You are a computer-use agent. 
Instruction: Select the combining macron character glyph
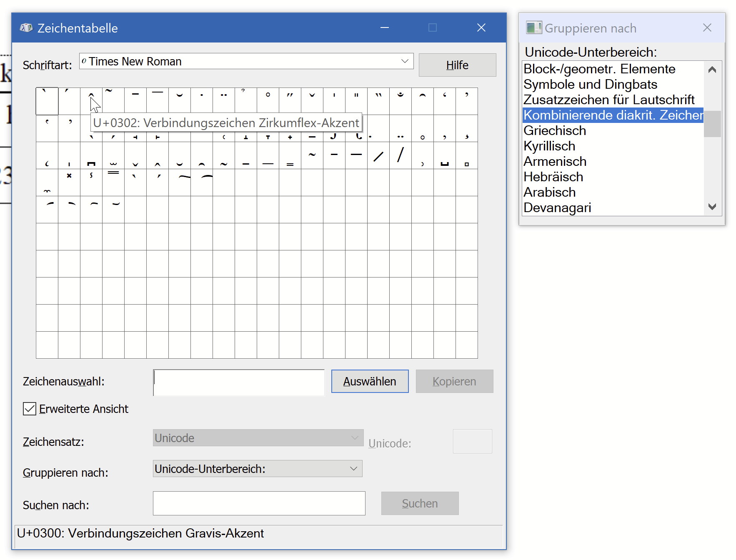(135, 101)
